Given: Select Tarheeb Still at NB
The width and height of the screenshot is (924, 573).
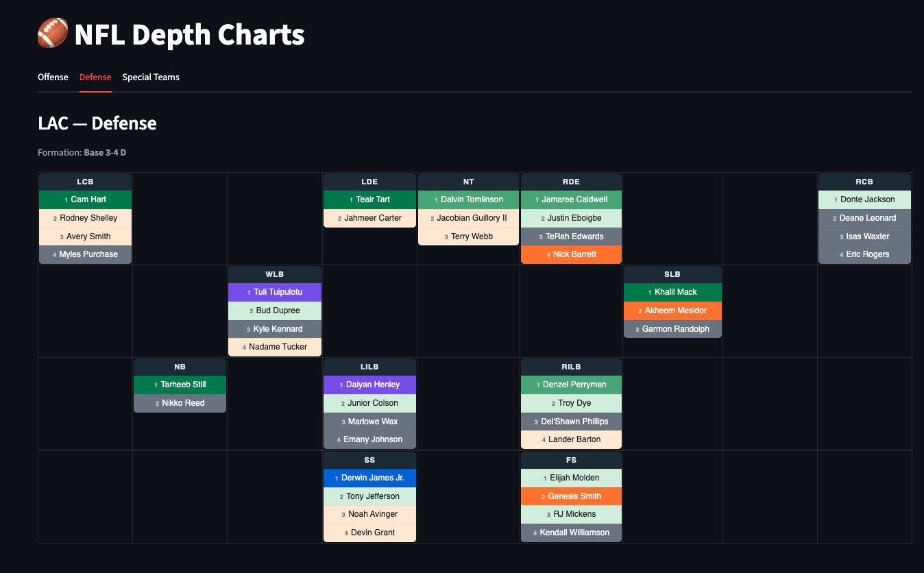Looking at the screenshot, I should coord(180,385).
